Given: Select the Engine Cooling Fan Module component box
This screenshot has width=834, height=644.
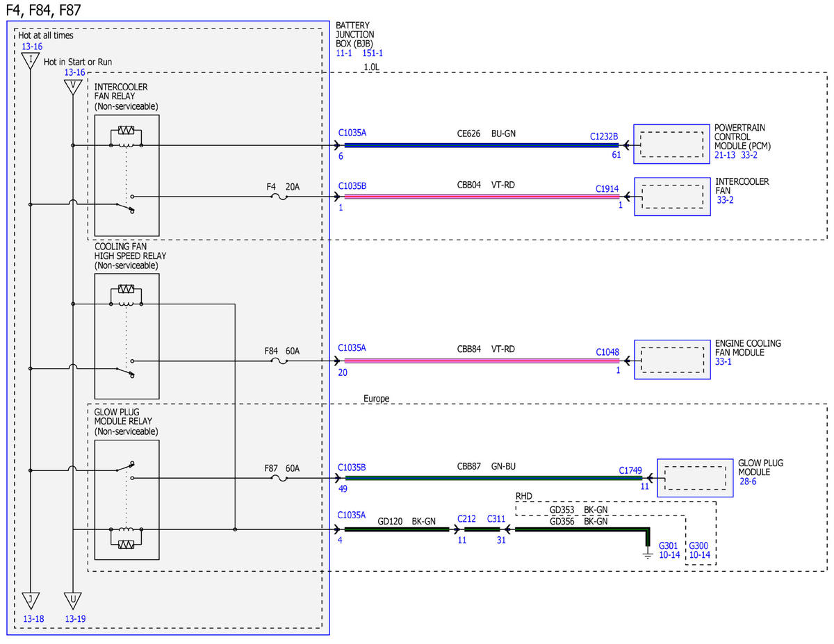Looking at the screenshot, I should coord(672,361).
